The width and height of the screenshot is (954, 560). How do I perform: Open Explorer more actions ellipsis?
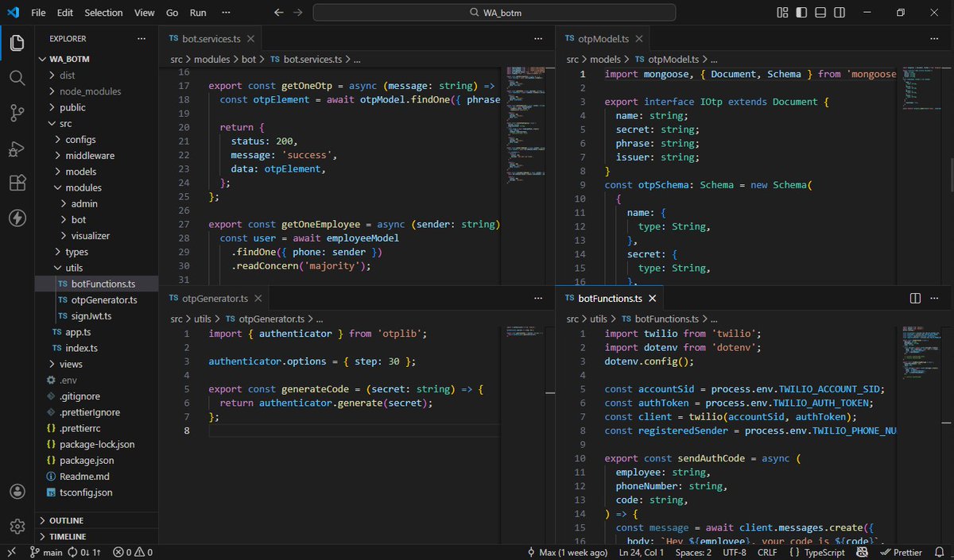pos(142,38)
